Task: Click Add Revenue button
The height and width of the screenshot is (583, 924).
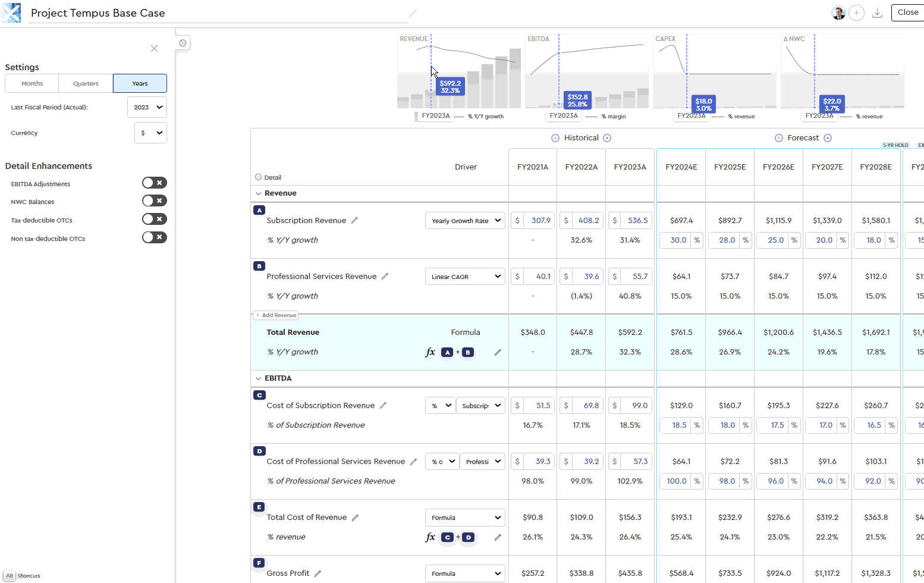Action: [x=276, y=315]
